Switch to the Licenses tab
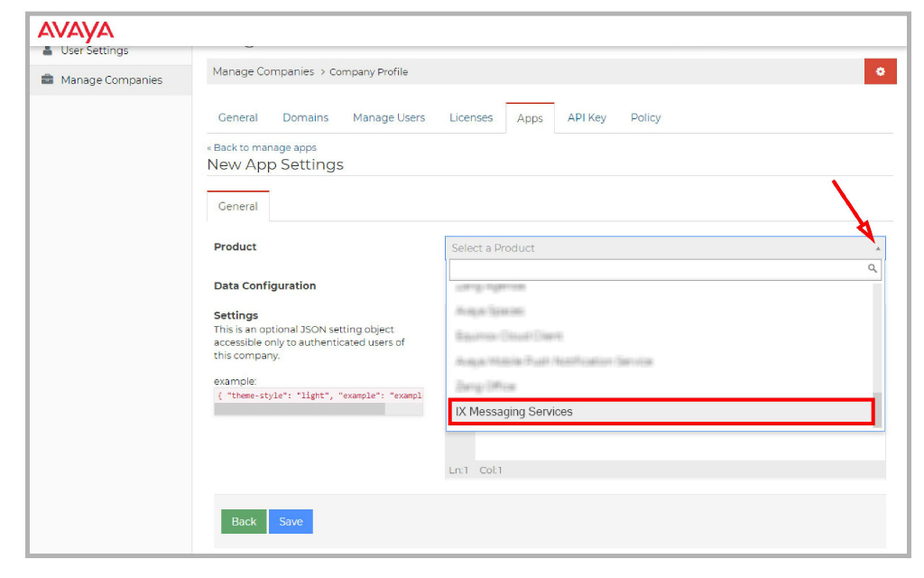This screenshot has height=578, width=924. (x=471, y=117)
